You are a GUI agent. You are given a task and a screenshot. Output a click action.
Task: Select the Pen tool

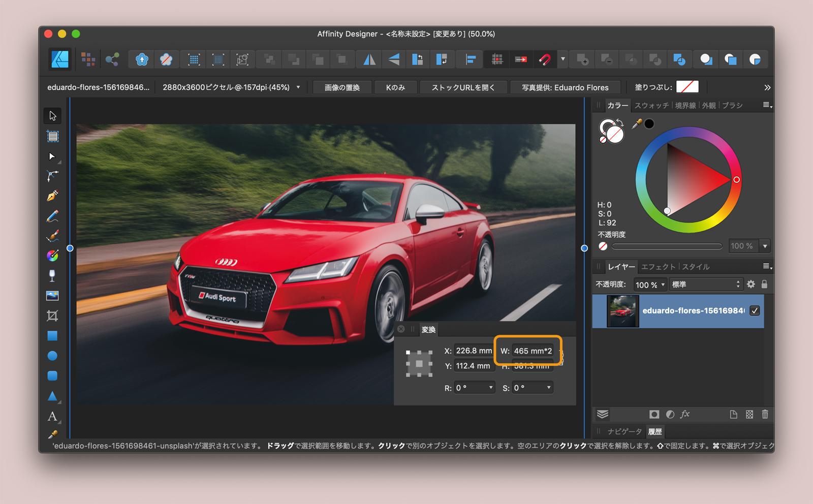coord(52,196)
